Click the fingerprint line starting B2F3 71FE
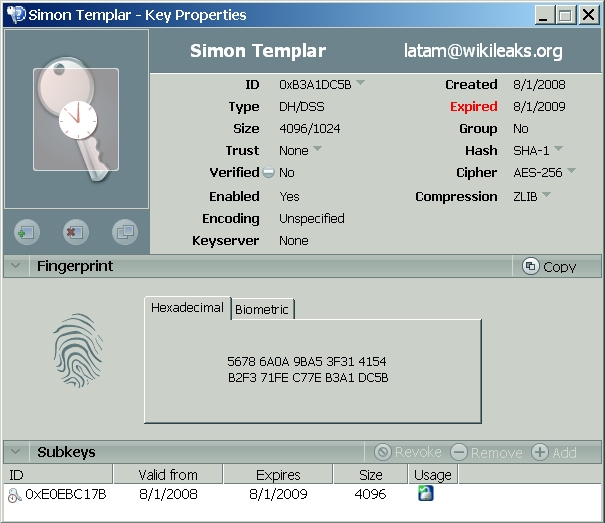This screenshot has width=605, height=523. pos(308,377)
